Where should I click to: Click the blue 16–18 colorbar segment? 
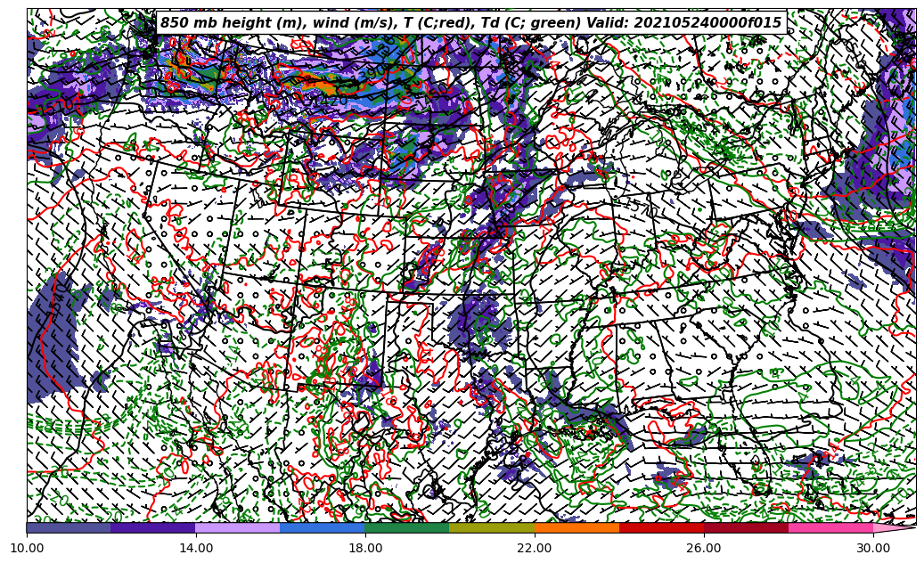(x=323, y=527)
